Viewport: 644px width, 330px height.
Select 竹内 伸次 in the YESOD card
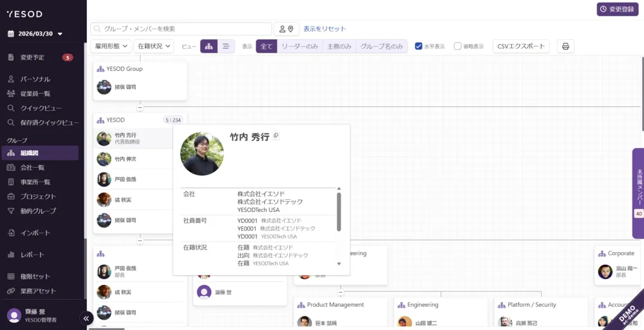click(x=133, y=159)
